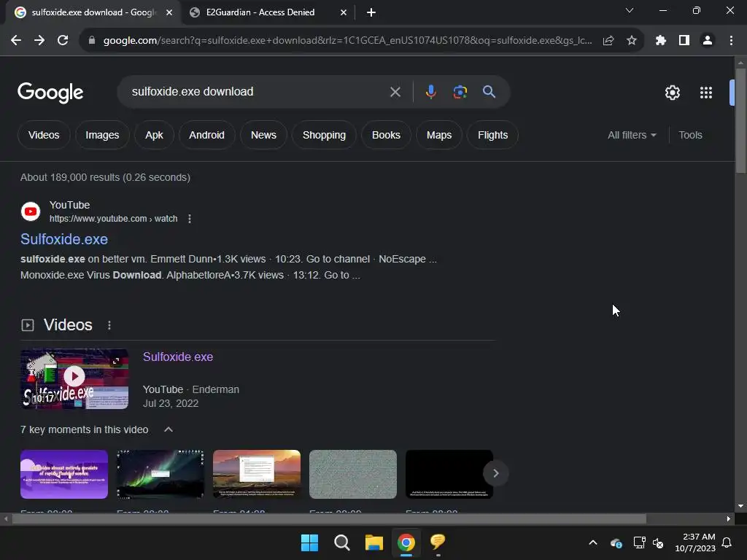Filter results by Maps

coord(438,135)
